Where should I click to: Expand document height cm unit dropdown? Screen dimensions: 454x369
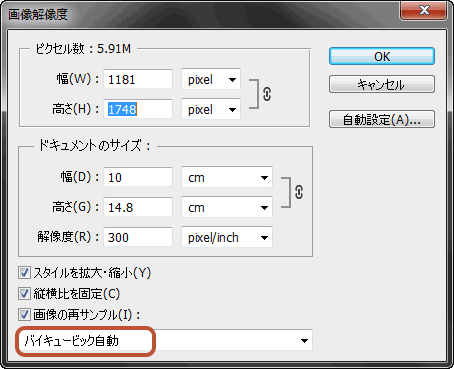coord(227,207)
